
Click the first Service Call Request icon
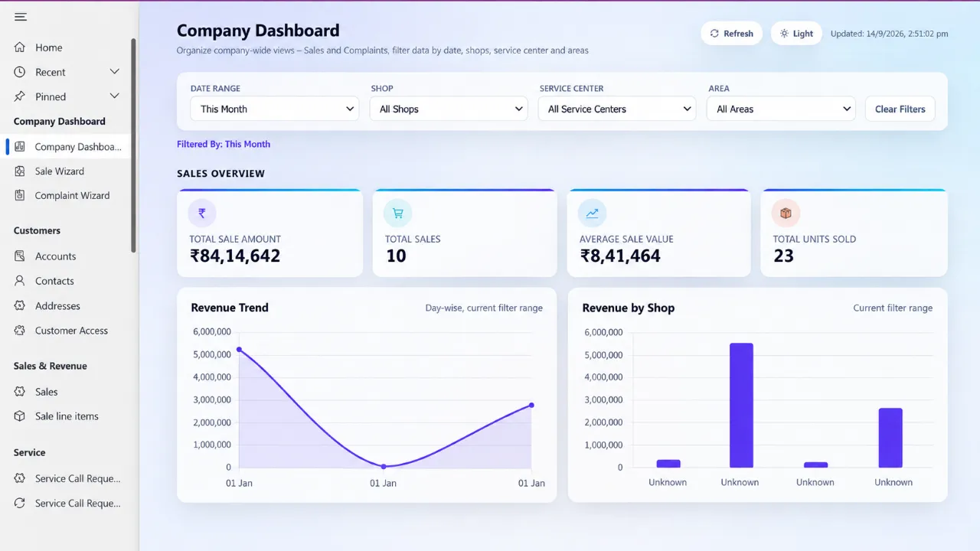(20, 478)
